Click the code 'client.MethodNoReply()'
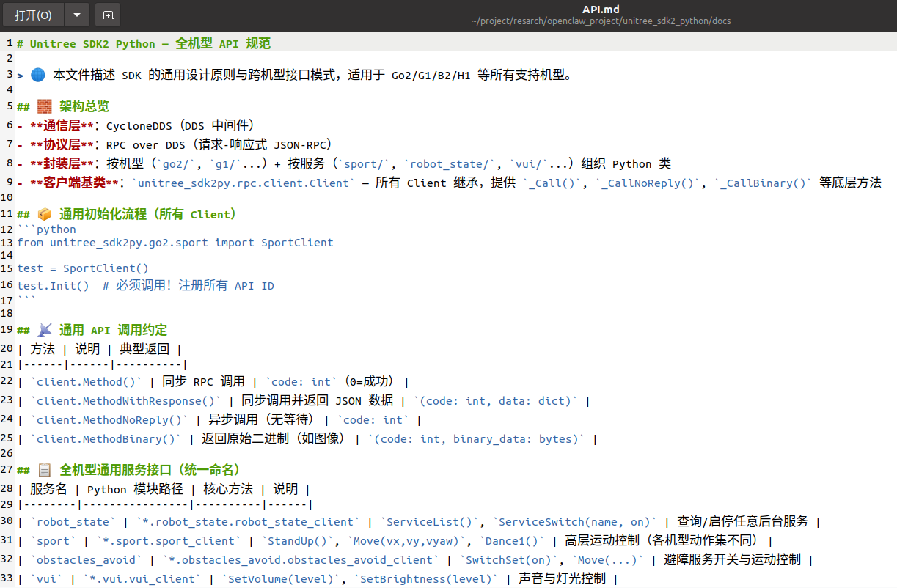Screen dimensions: 897x588 (109, 420)
